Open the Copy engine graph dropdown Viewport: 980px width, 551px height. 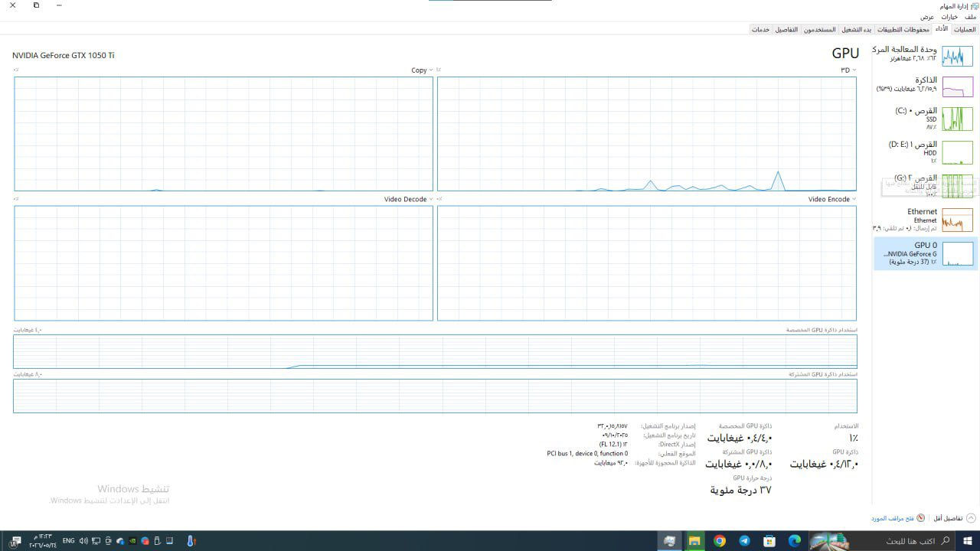click(x=422, y=70)
